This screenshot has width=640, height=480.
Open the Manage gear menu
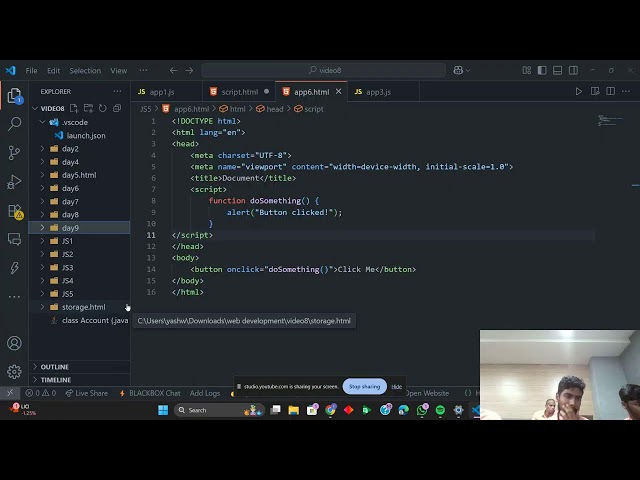[14, 371]
